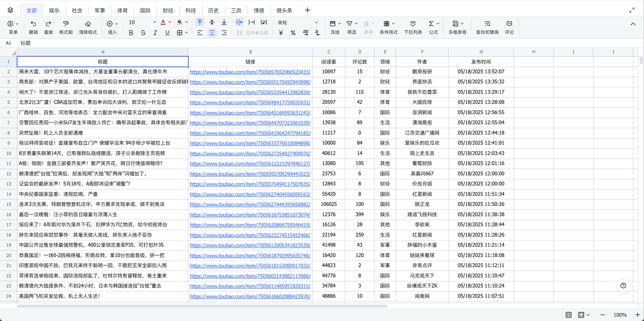Switch to the 娱乐 sheet tab
644x321 pixels.
pyautogui.click(x=54, y=10)
